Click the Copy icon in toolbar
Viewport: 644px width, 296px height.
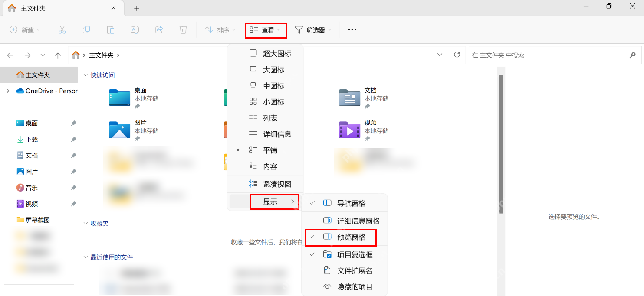pos(86,29)
